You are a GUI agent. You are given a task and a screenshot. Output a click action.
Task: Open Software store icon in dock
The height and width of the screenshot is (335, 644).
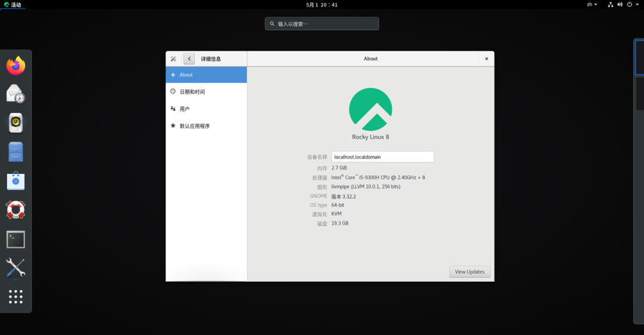click(16, 181)
